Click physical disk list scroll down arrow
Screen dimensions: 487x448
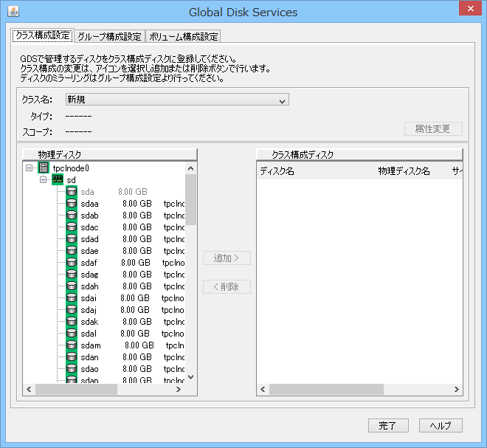(190, 377)
